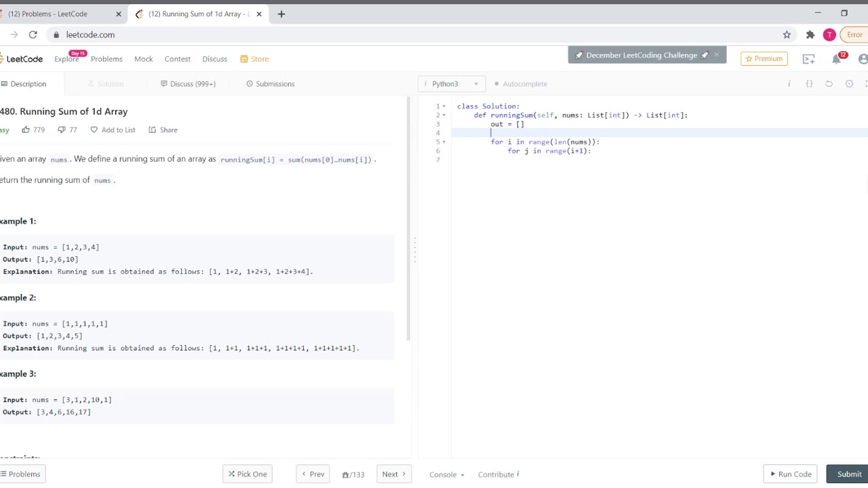Open the Chrome profile avatar T

click(829, 35)
